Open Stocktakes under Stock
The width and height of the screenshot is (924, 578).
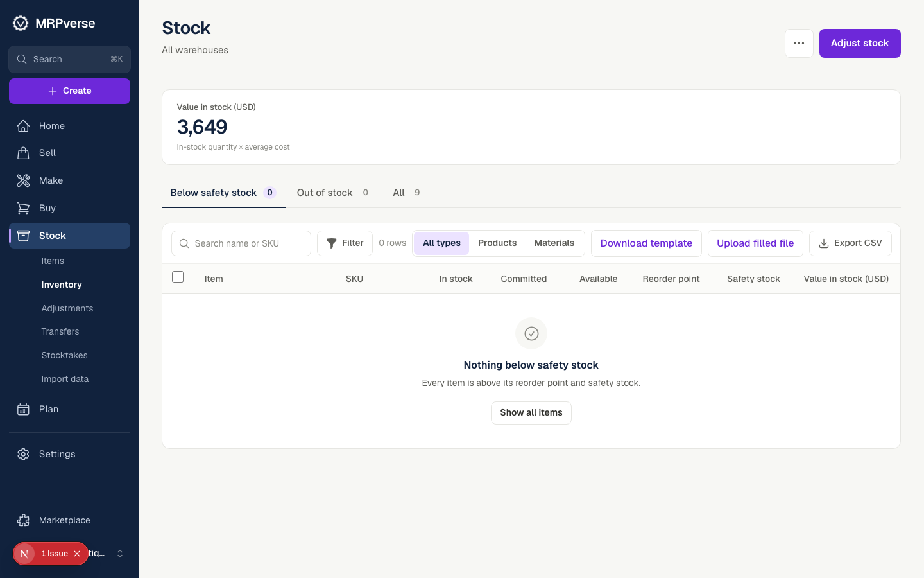pyautogui.click(x=64, y=355)
